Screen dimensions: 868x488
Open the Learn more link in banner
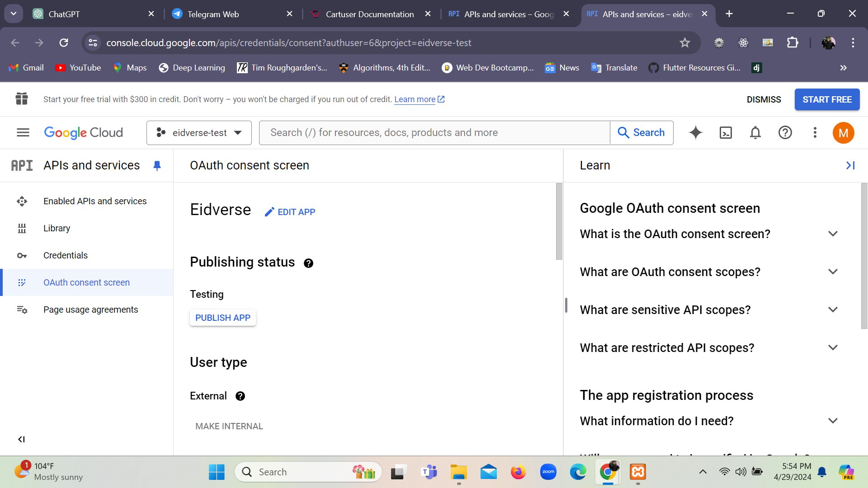[419, 99]
